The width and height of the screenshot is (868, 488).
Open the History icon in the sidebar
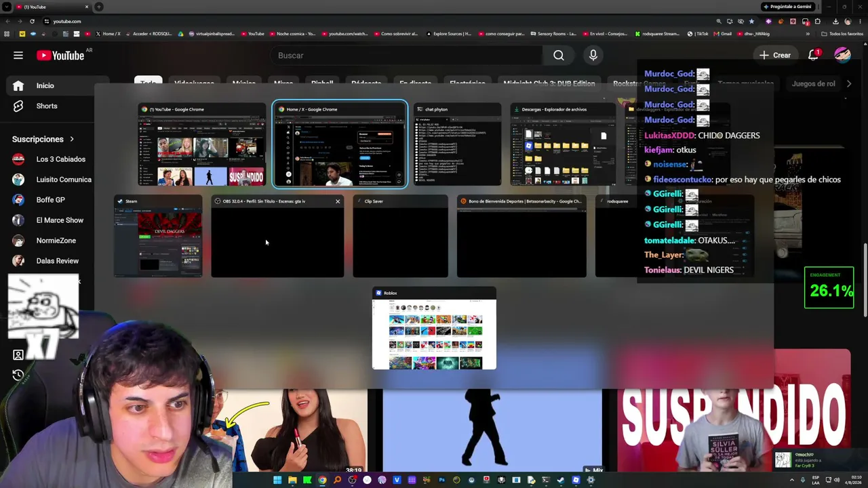[18, 375]
